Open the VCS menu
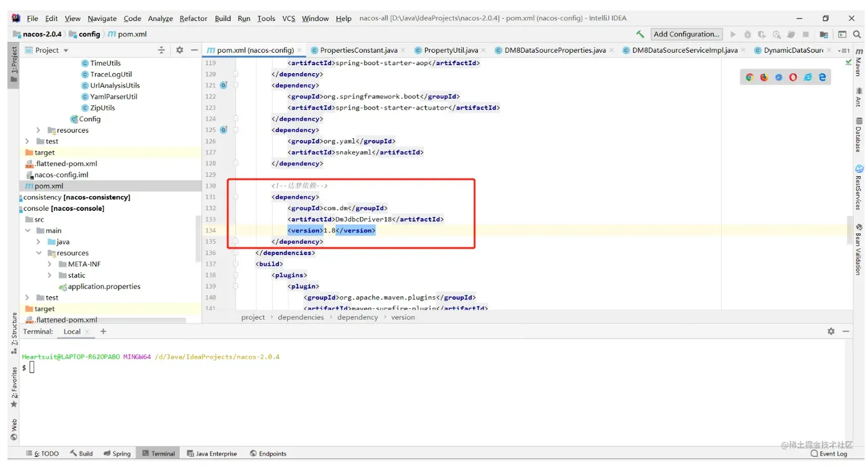Viewport: 868px width, 467px height. [289, 18]
